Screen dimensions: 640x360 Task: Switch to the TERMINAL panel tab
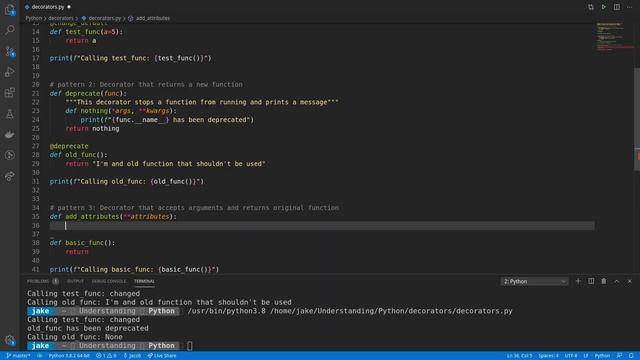(144, 281)
